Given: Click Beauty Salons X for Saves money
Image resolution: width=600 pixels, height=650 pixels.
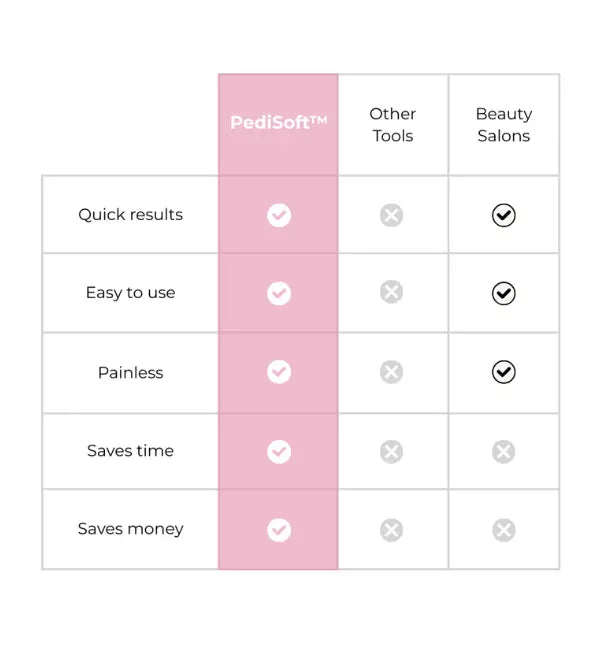Looking at the screenshot, I should point(504,530).
